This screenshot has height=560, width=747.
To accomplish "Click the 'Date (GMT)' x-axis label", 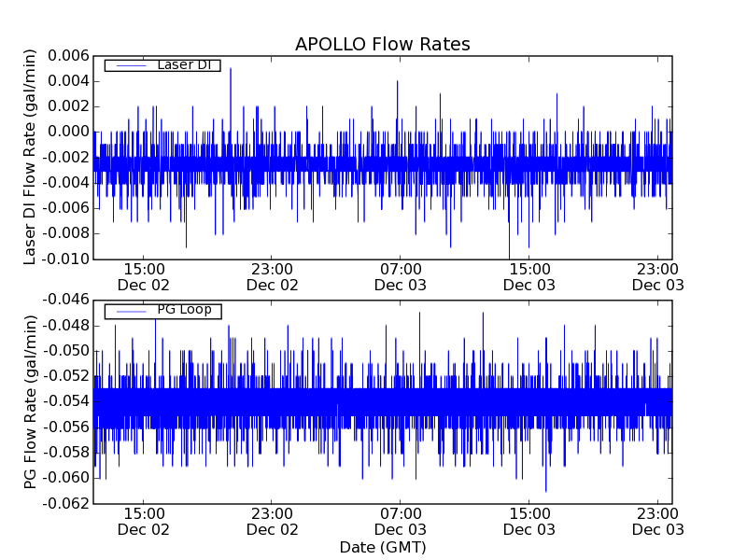I will [383, 548].
